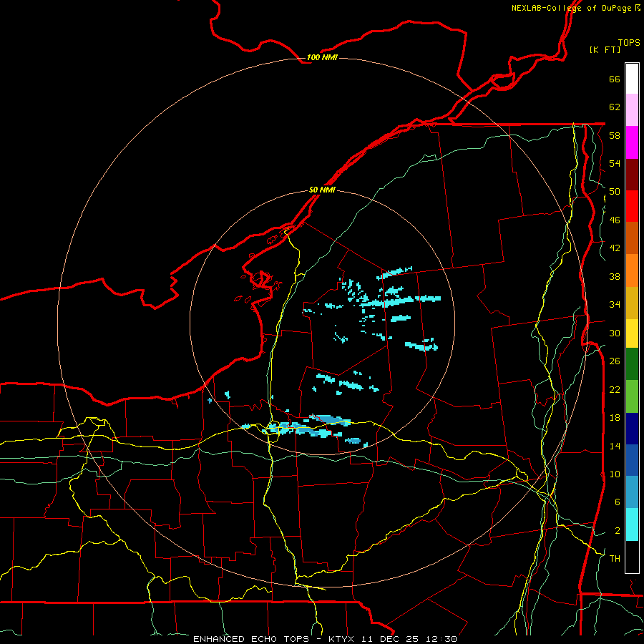Click the gold mustard legend swatch

click(x=632, y=303)
